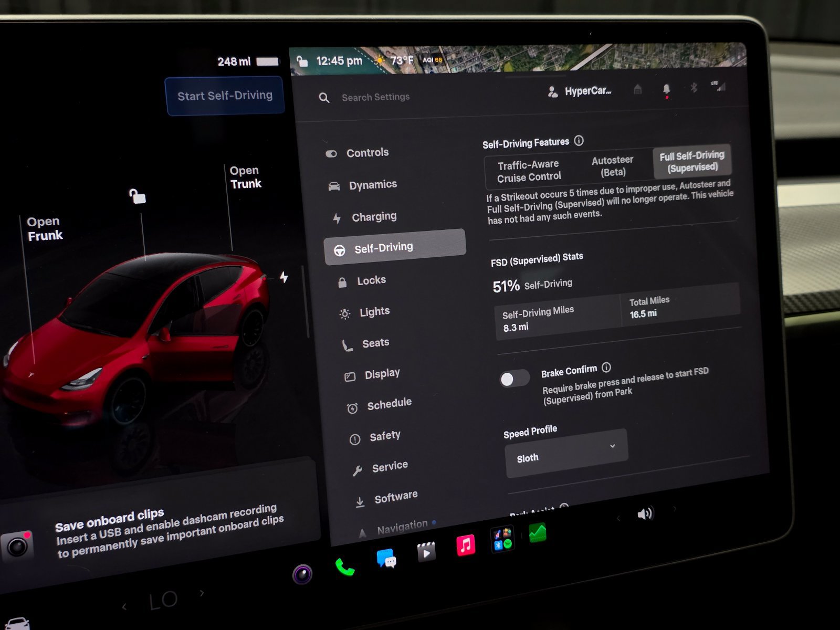This screenshot has width=840, height=630.
Task: Toggle the Brake Confirm switch
Action: [514, 379]
